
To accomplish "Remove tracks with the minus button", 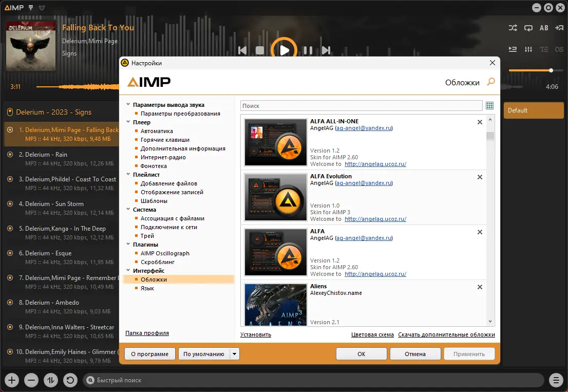I will click(x=31, y=380).
